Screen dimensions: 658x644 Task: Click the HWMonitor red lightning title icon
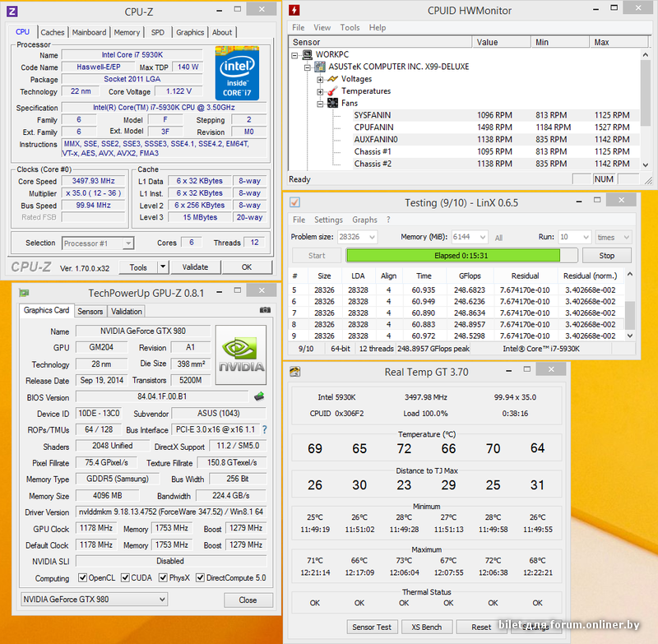(x=294, y=11)
